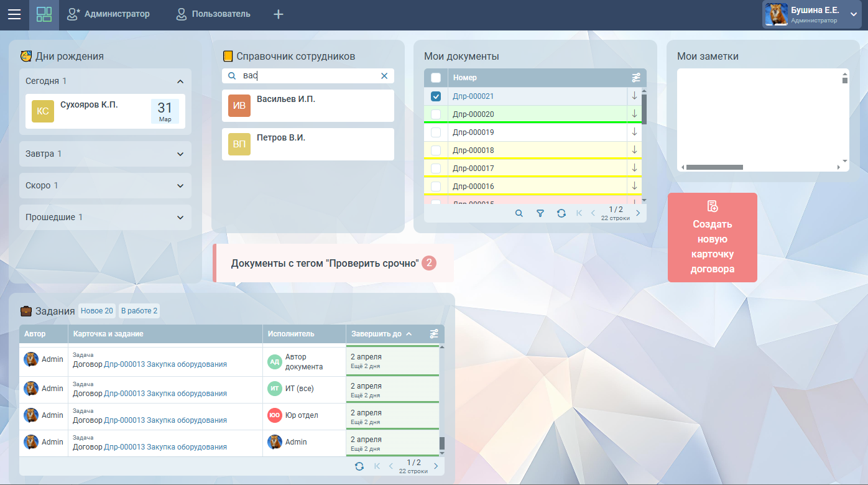
Task: Expand the Завтра birthdays section
Action: tap(180, 154)
